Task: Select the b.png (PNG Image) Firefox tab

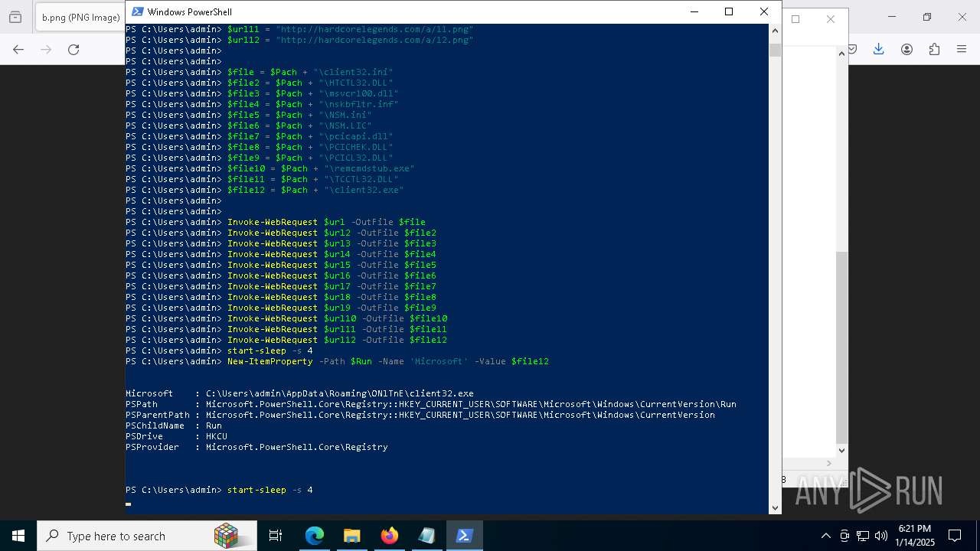Action: [x=80, y=17]
